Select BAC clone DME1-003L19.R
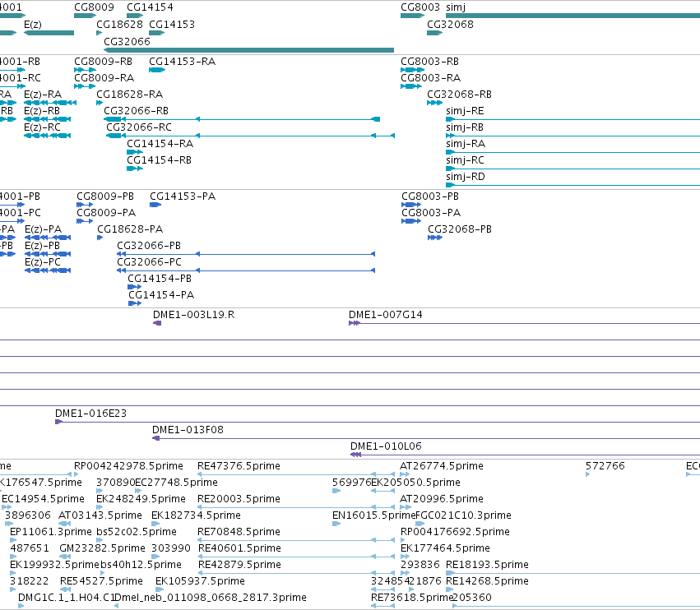Image resolution: width=700 pixels, height=610 pixels. tap(194, 315)
